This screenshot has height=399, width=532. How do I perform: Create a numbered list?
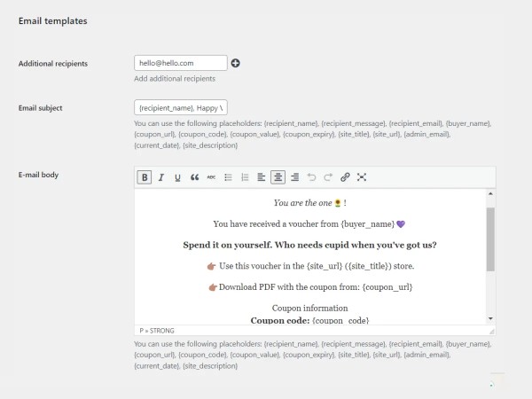coord(245,177)
